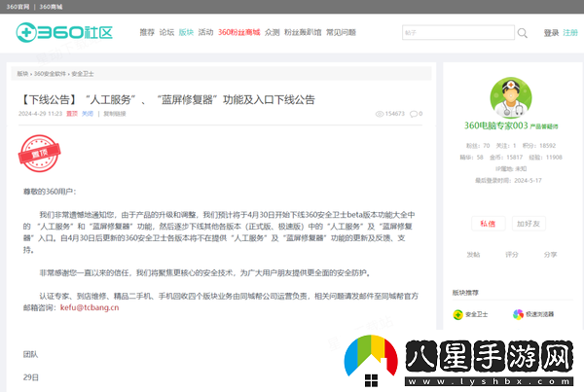Click the comment bubble icon
This screenshot has width=584, height=392.
pos(414,114)
